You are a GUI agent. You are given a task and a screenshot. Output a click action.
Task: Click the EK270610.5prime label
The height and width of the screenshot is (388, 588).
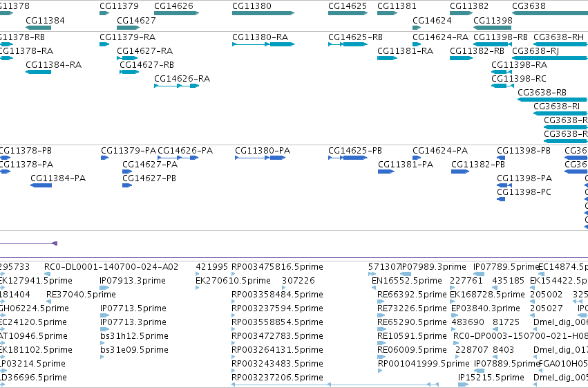234,281
